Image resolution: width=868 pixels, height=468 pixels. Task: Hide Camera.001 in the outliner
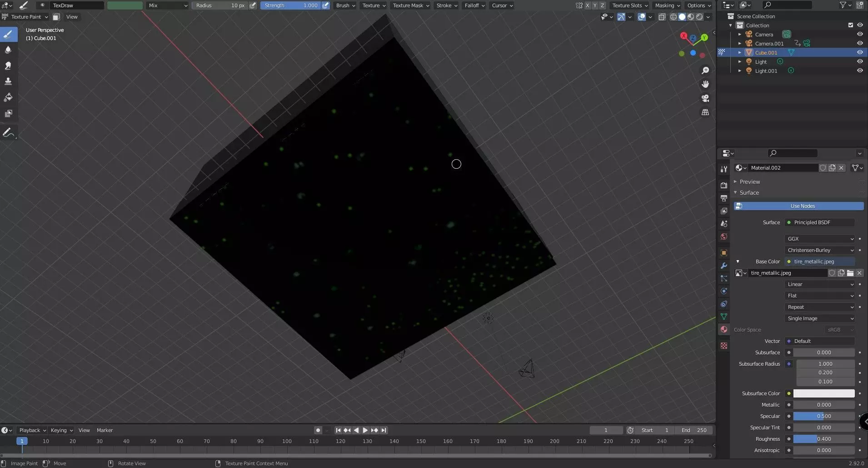tap(860, 43)
